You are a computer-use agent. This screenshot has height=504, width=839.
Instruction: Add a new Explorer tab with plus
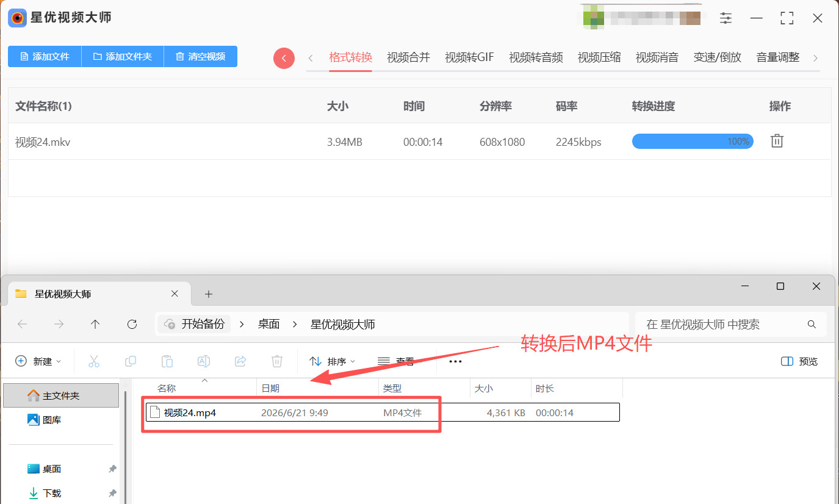tap(209, 294)
